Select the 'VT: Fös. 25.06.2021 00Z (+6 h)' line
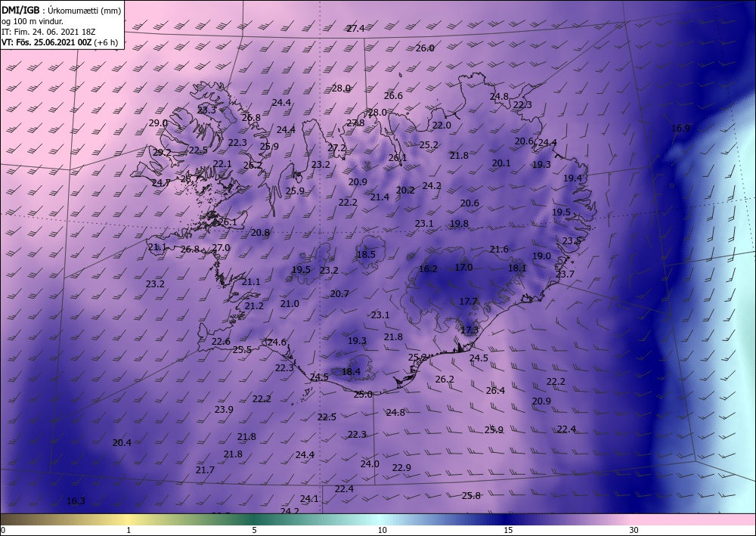 click(x=60, y=42)
